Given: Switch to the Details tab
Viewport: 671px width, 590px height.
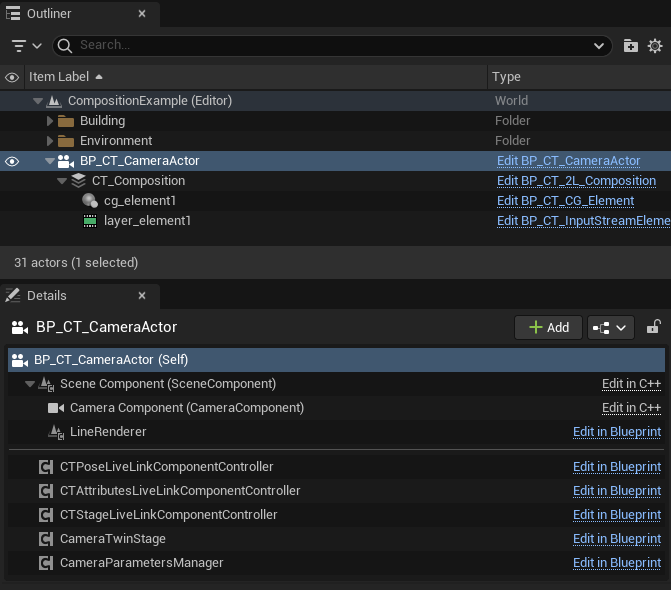Looking at the screenshot, I should (x=46, y=296).
